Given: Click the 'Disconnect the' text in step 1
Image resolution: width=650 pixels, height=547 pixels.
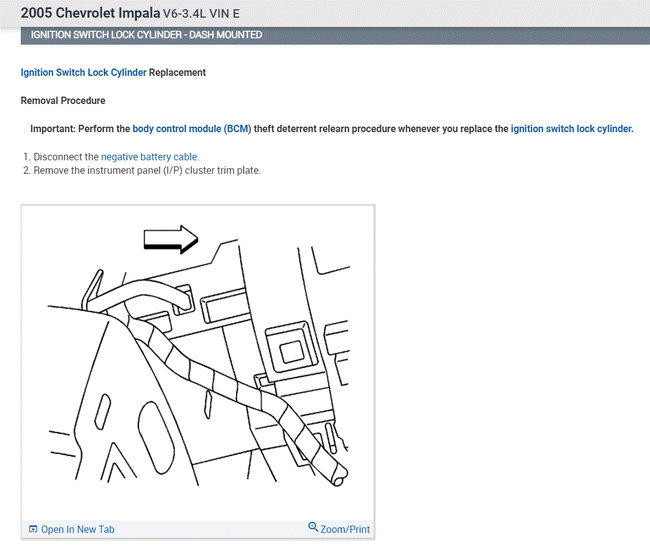Looking at the screenshot, I should [66, 157].
